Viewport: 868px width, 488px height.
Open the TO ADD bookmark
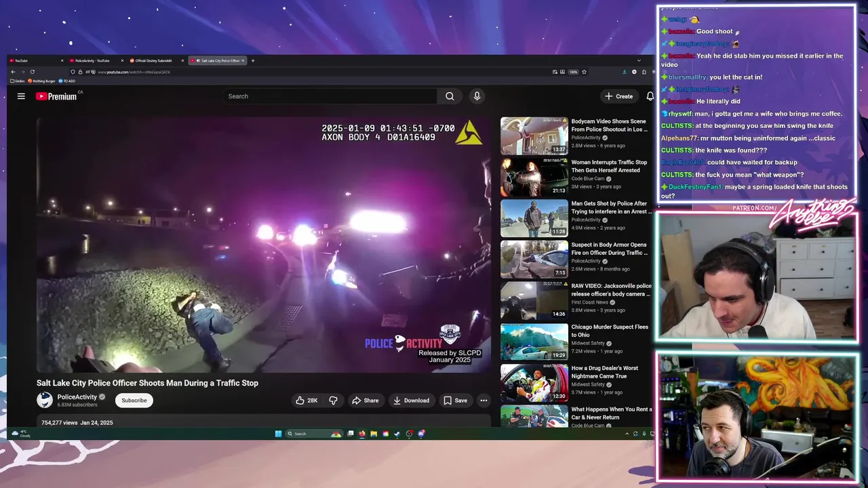pos(67,81)
